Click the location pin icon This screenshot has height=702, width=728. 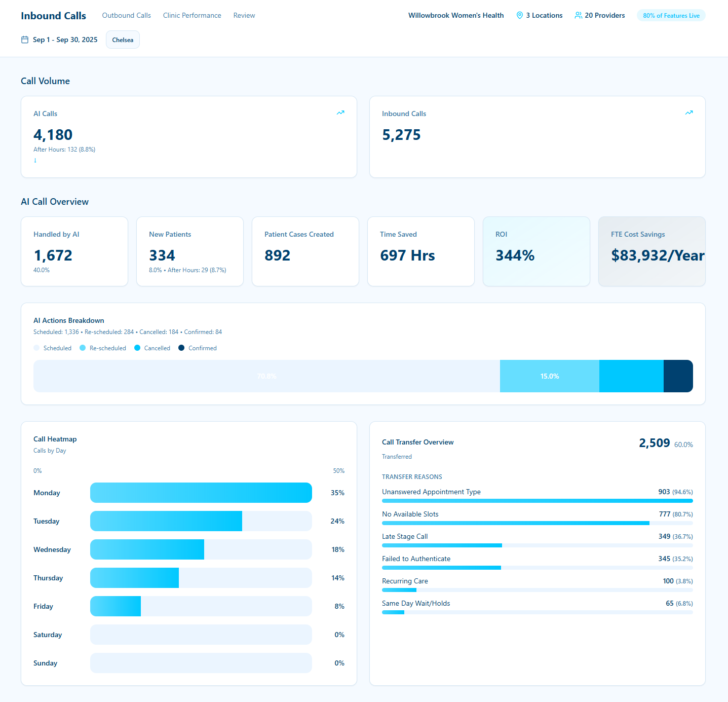tap(519, 15)
